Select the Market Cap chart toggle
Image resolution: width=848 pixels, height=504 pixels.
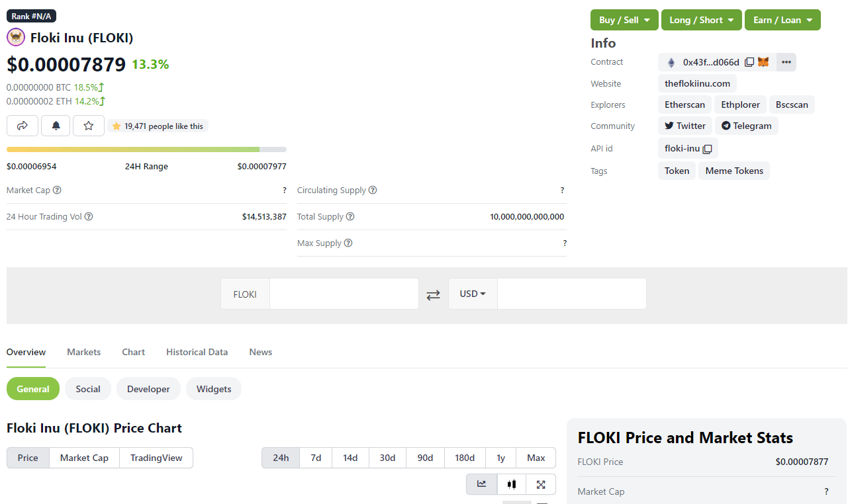coord(84,458)
